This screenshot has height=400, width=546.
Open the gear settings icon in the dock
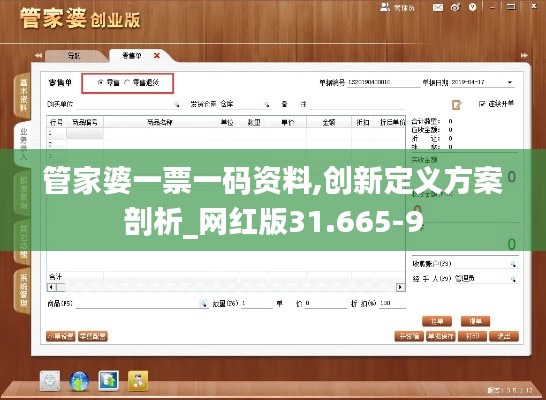[x=50, y=381]
